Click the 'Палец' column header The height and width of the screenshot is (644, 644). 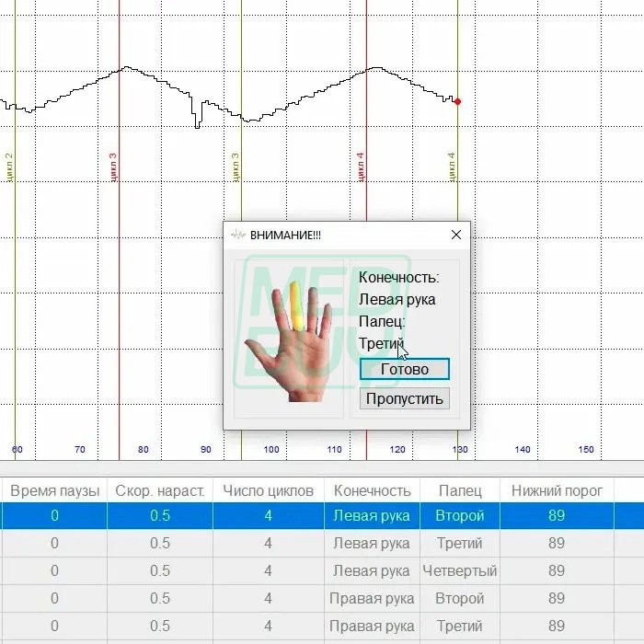tap(460, 490)
